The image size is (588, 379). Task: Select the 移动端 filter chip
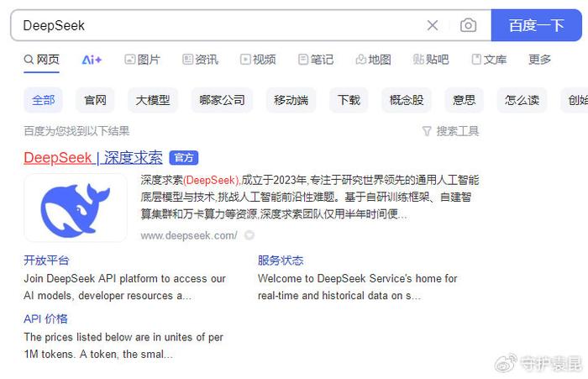point(291,100)
